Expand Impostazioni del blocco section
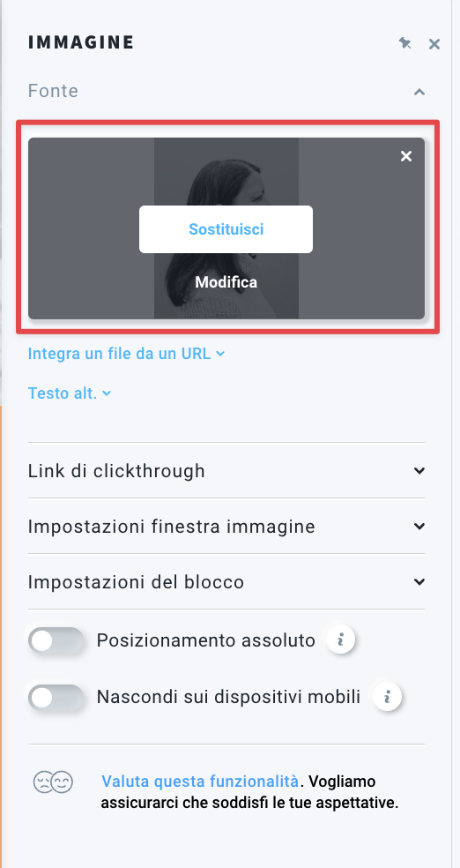The image size is (460, 868). (226, 582)
